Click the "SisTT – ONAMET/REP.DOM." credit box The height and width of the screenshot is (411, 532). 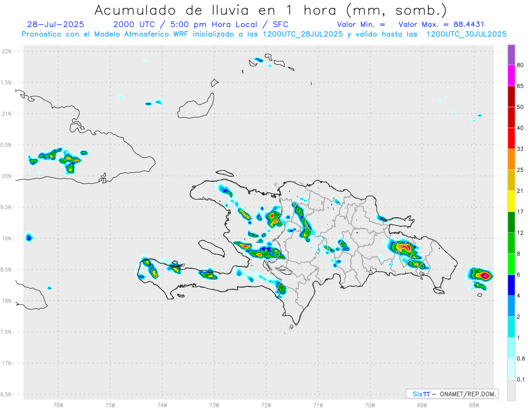452,394
